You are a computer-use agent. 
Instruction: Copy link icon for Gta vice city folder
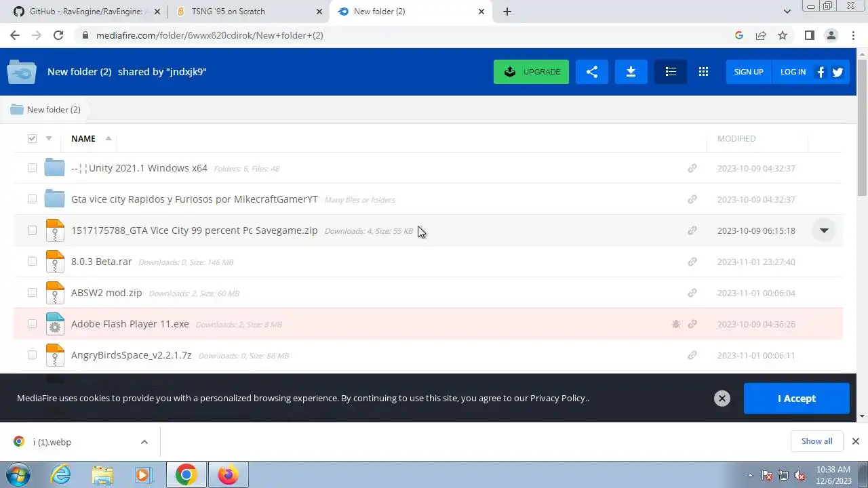692,199
